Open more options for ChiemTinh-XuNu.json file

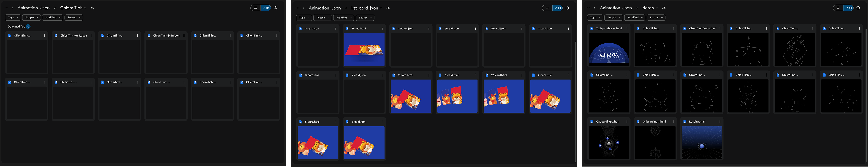[x=91, y=35]
